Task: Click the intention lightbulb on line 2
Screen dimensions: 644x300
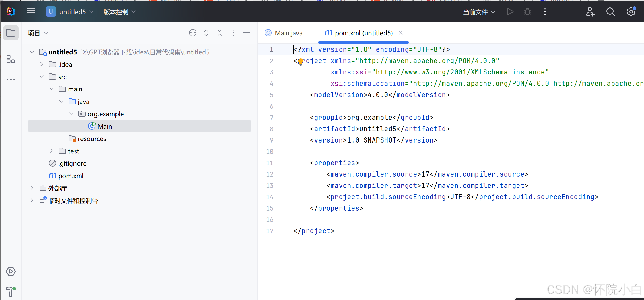Action: point(300,61)
